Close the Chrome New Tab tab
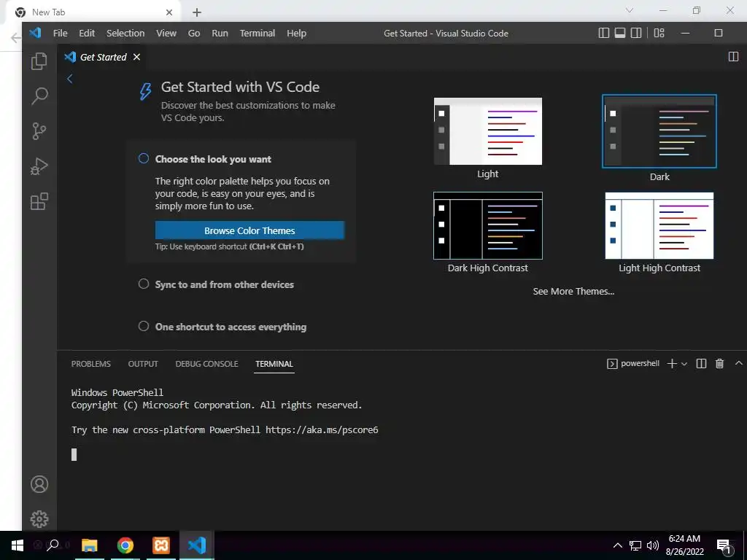The image size is (747, 560). click(x=169, y=12)
